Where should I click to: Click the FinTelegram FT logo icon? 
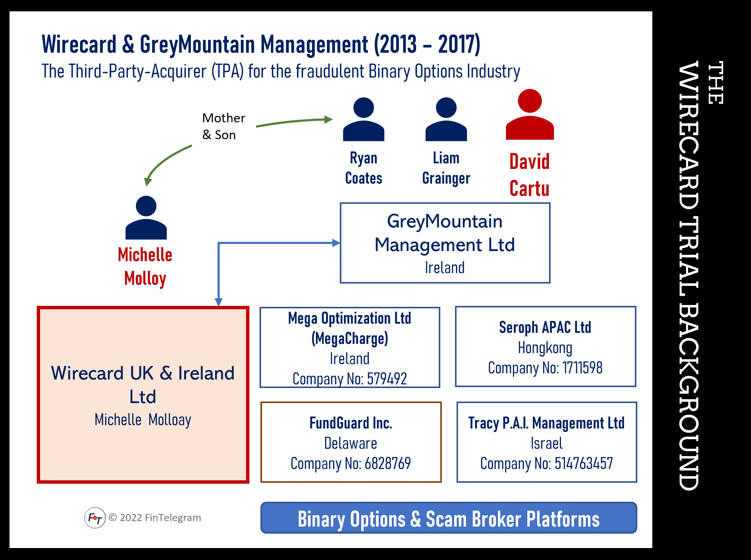[95, 518]
